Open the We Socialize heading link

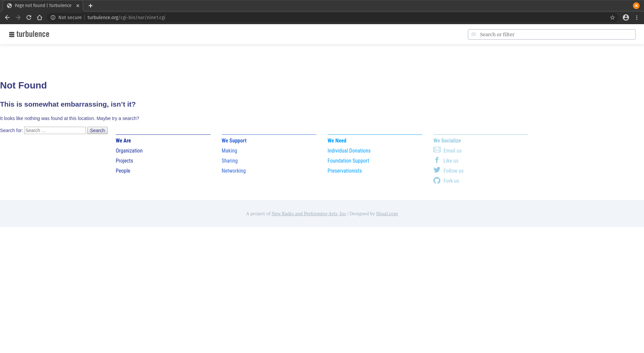pyautogui.click(x=447, y=141)
